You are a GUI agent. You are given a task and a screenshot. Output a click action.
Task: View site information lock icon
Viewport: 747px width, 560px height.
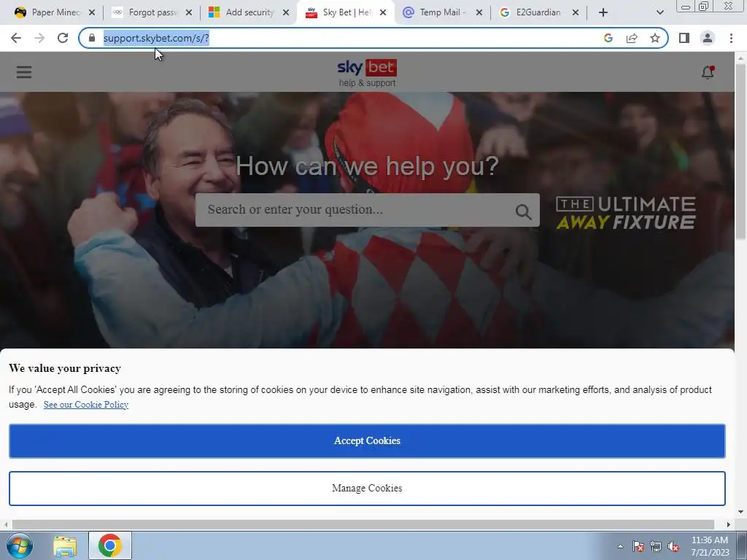point(92,38)
